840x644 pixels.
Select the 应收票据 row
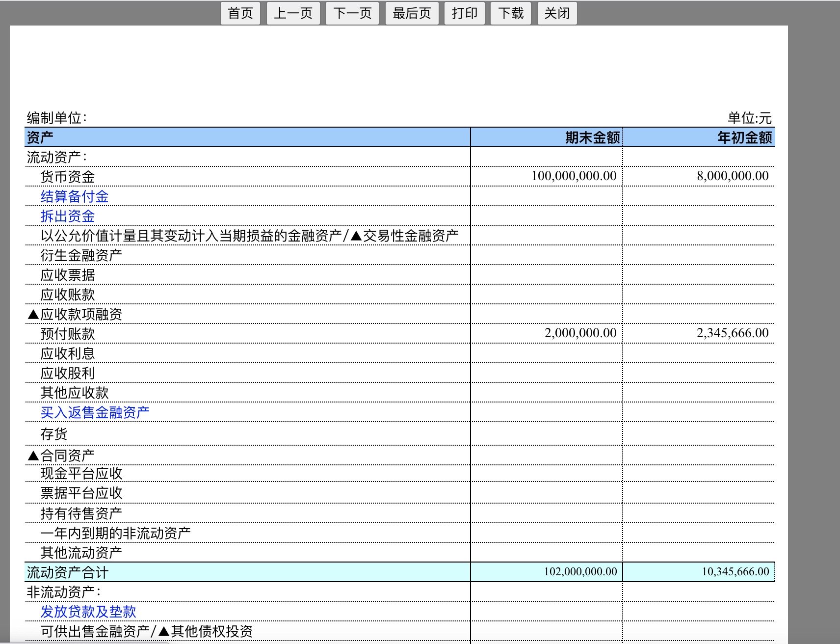coord(400,275)
